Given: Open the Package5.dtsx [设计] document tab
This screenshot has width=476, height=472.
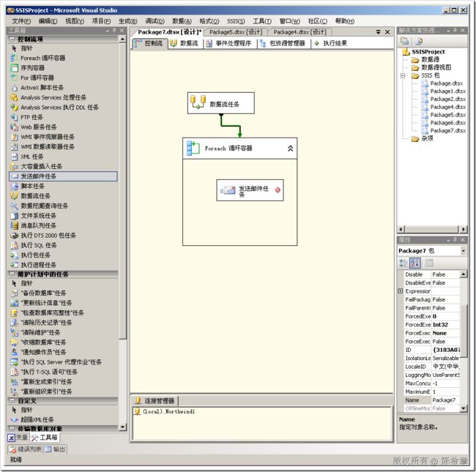Looking at the screenshot, I should (x=236, y=32).
